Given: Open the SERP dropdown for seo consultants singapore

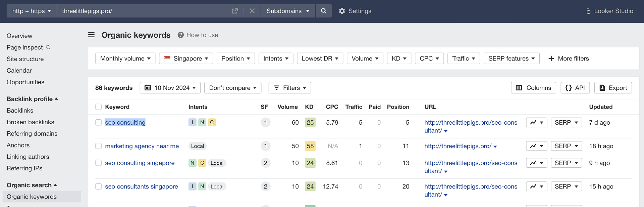Looking at the screenshot, I should pos(566,187).
